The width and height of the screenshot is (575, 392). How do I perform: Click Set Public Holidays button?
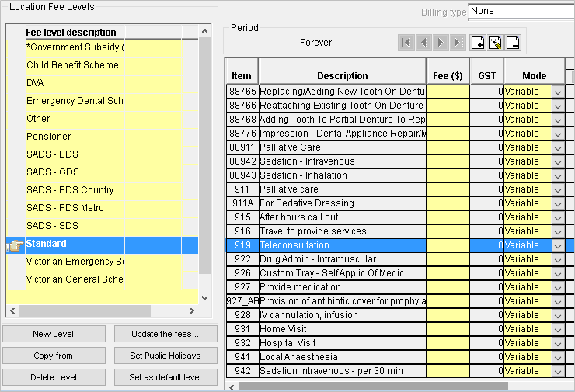pos(166,356)
